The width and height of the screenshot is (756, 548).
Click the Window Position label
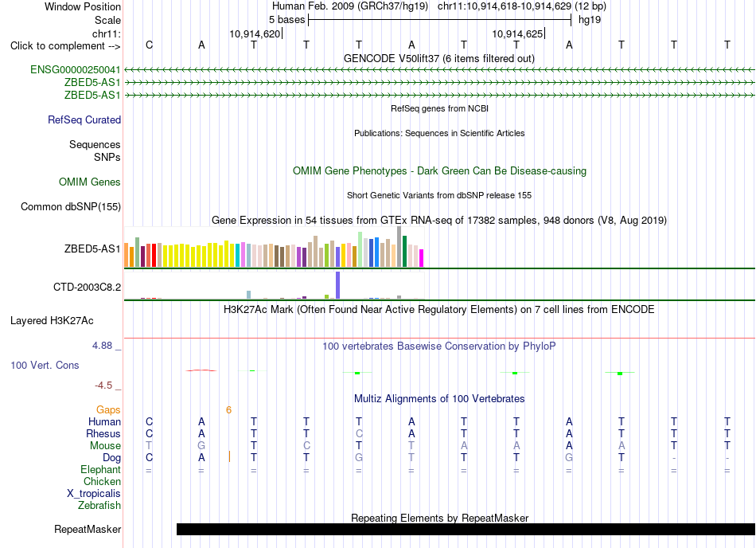pyautogui.click(x=83, y=6)
